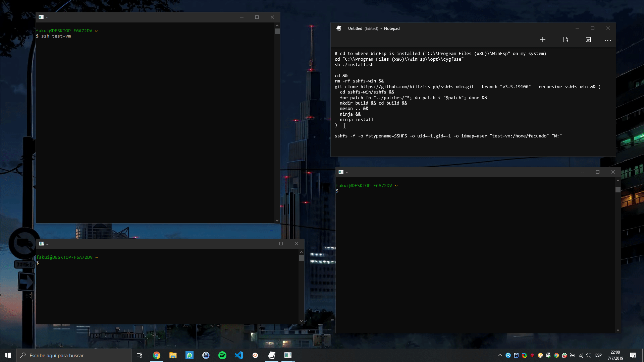Click the scroll-up arrow in the bottom-left terminal

[301, 252]
